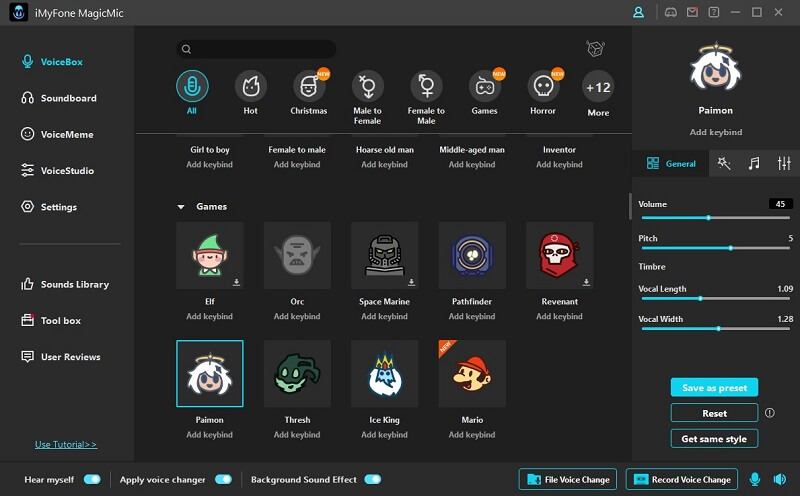The width and height of the screenshot is (800, 496).
Task: Open the Tool box
Action: coord(51,320)
